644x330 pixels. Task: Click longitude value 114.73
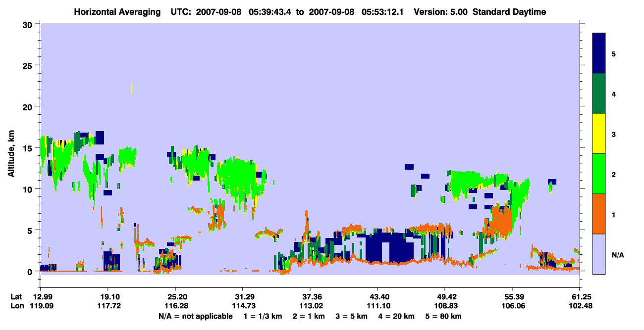pos(243,306)
